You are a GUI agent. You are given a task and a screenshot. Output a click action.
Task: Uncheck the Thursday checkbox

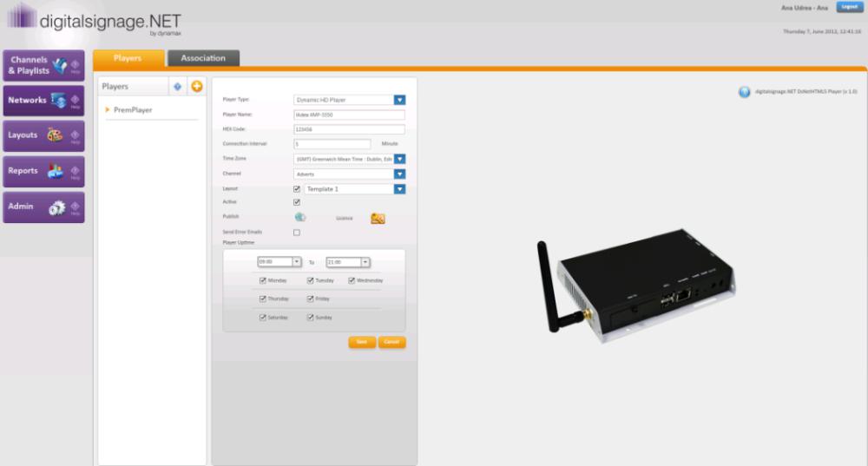[x=263, y=299]
